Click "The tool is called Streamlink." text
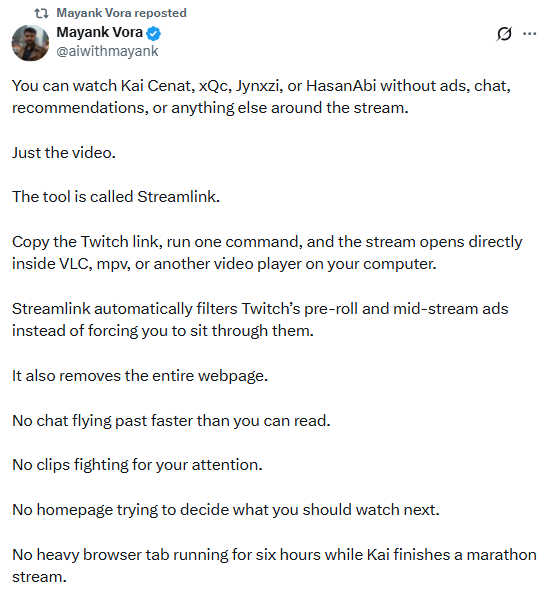552x600 pixels. [116, 197]
